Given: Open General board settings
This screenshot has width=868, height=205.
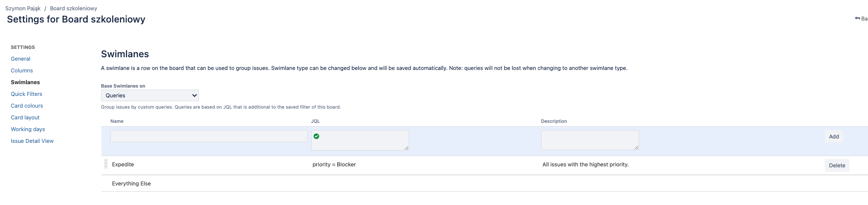Looking at the screenshot, I should pyautogui.click(x=21, y=59).
